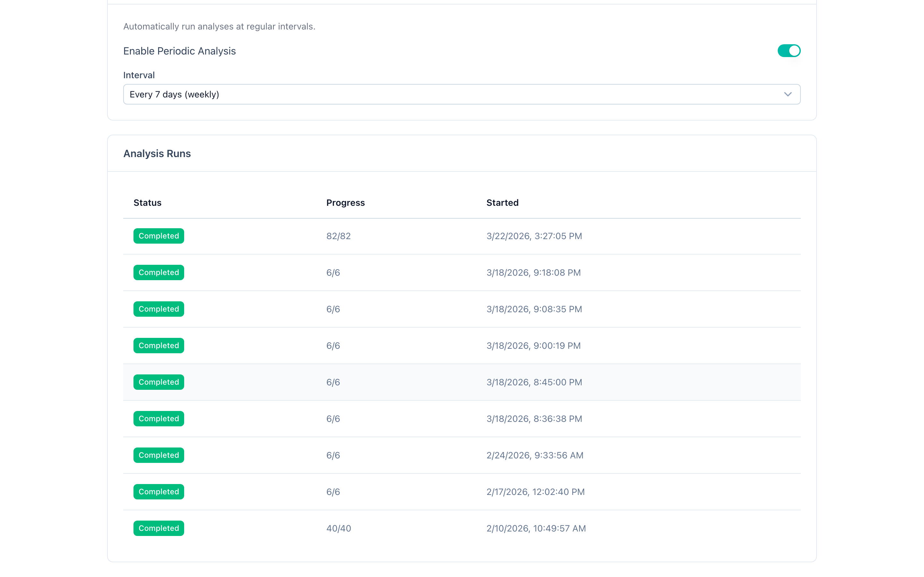Click the 6/6 progress on the 9:18:08 PM run
Screen dimensions: 924x577
pos(333,272)
